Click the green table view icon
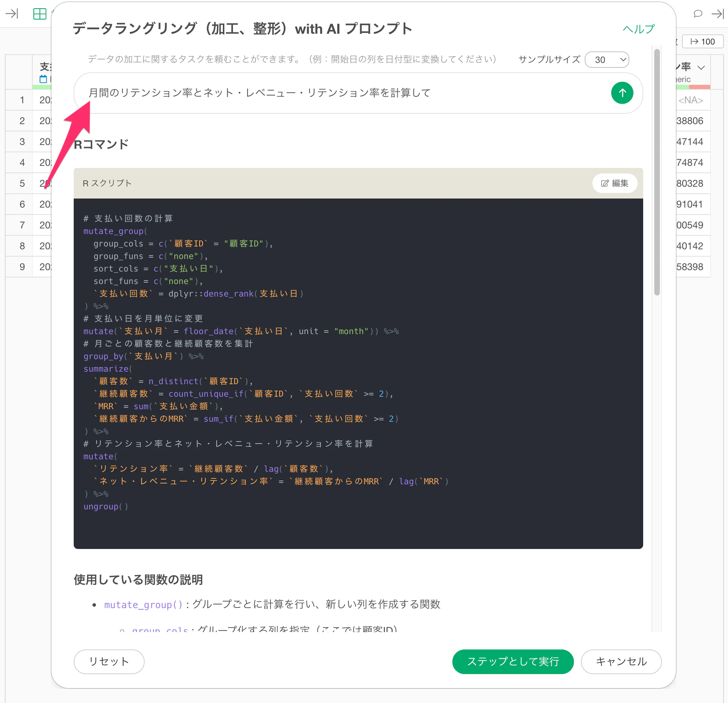Viewport: 728px width, 703px height. point(39,14)
